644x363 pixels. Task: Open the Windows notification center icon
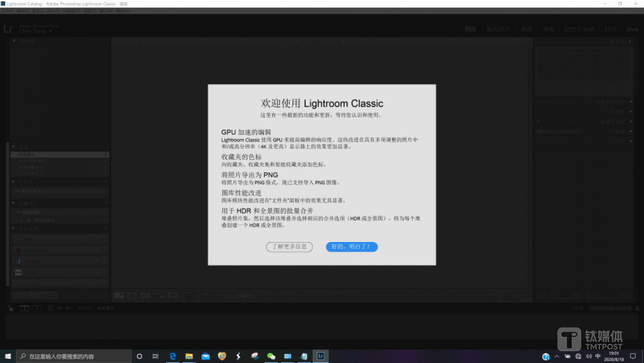click(x=633, y=356)
